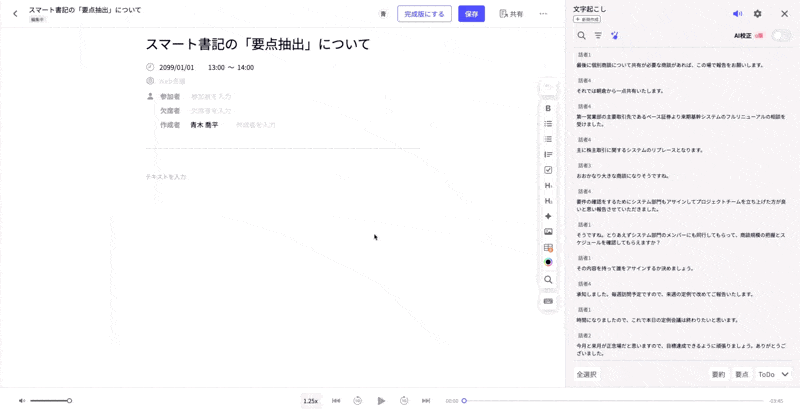Click the 参加者 input field
This screenshot has height=414, width=800.
coord(211,97)
